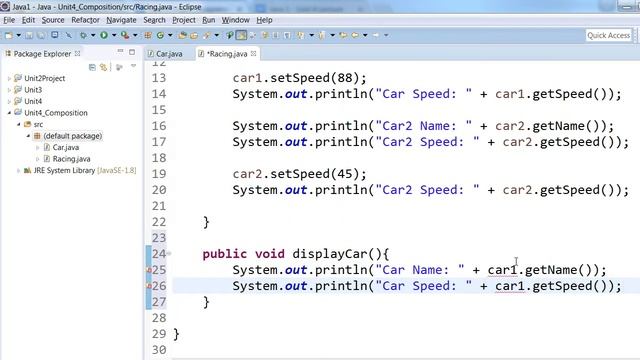This screenshot has width=640, height=360.
Task: Click the Back navigation arrow
Action: pos(355,35)
